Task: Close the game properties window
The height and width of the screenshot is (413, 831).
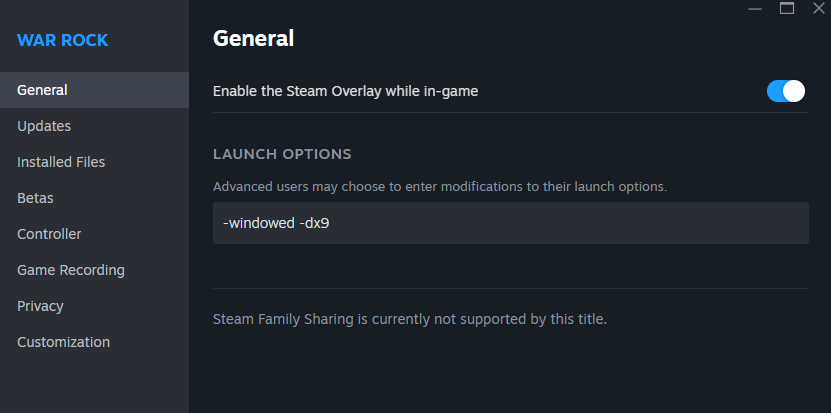Action: 817,8
